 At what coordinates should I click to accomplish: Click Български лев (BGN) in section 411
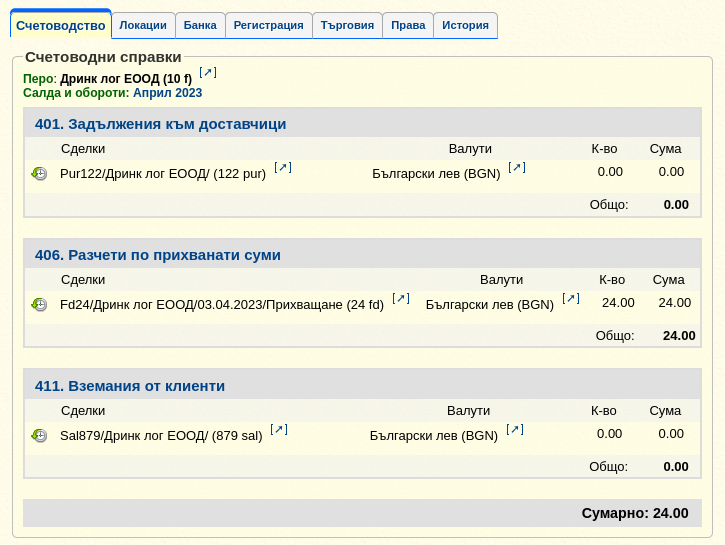click(434, 435)
